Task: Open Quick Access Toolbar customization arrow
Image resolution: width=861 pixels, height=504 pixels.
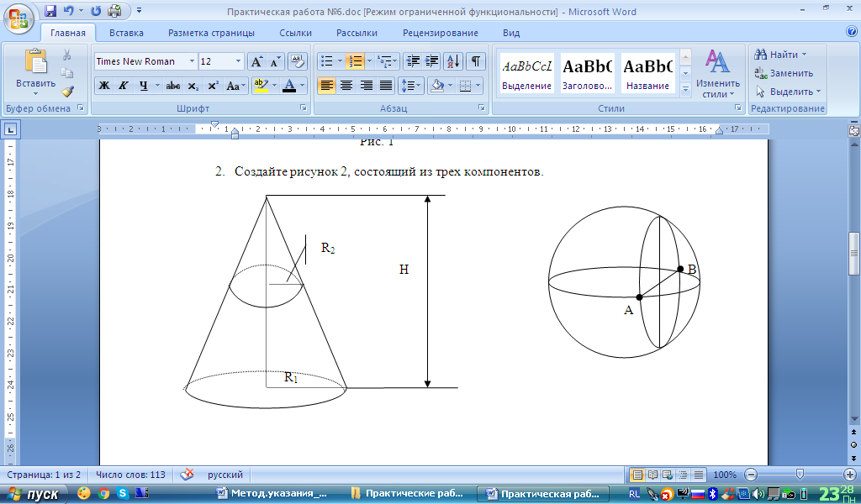Action: point(139,10)
